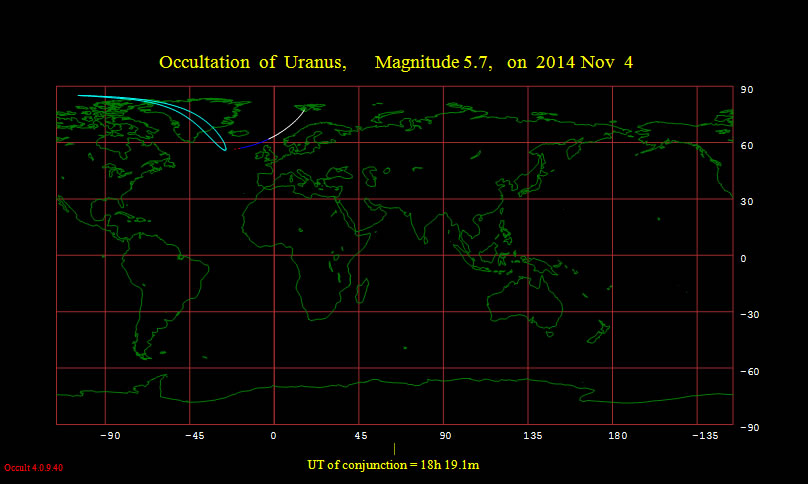Click latitude label '0' on right axis
Screen dimensions: 808x484
tap(744, 259)
